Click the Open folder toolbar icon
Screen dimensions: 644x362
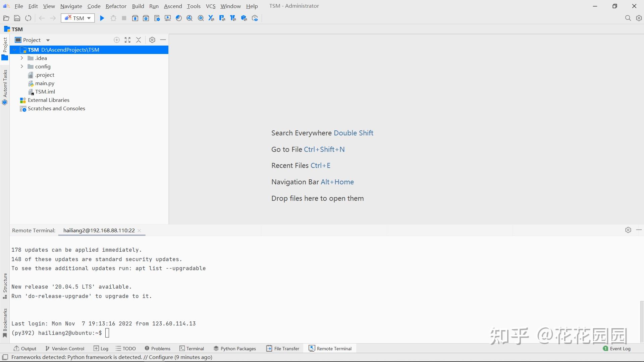[x=6, y=18]
